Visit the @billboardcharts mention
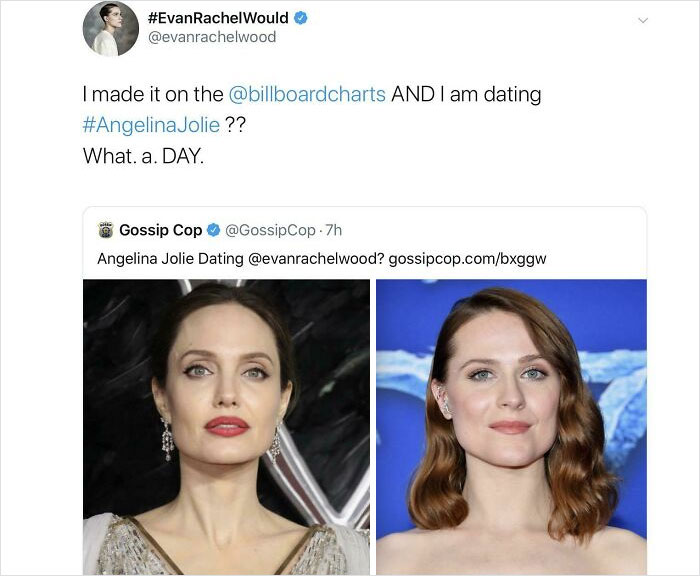 (x=307, y=94)
